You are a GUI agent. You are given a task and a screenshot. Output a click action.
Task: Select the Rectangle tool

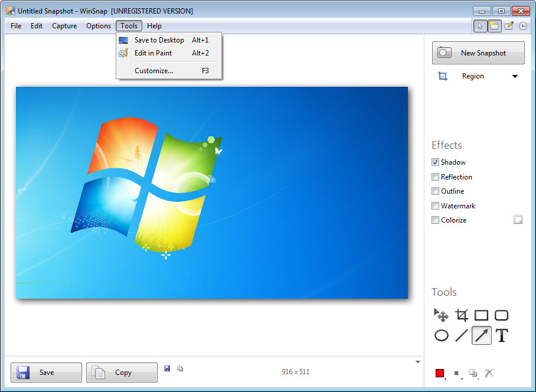tap(481, 315)
